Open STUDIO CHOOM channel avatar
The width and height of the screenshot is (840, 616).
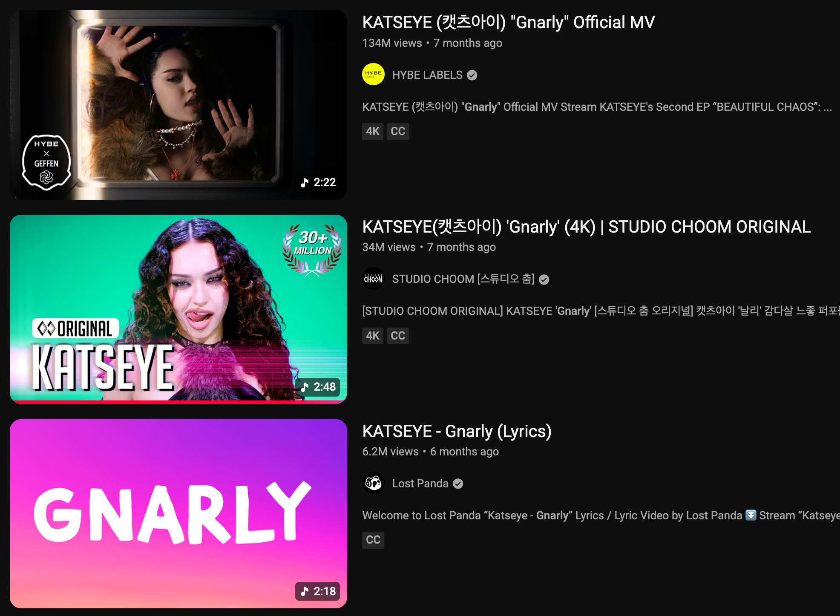[373, 279]
